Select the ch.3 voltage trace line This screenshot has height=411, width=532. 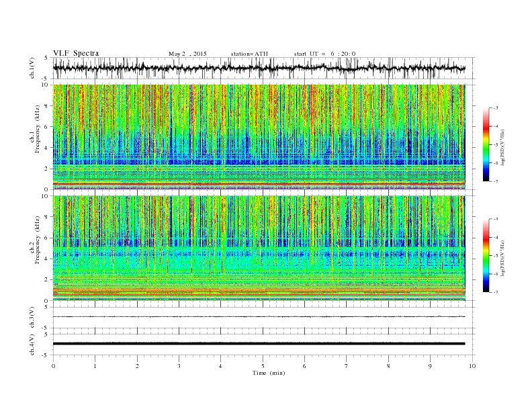[x=259, y=317]
